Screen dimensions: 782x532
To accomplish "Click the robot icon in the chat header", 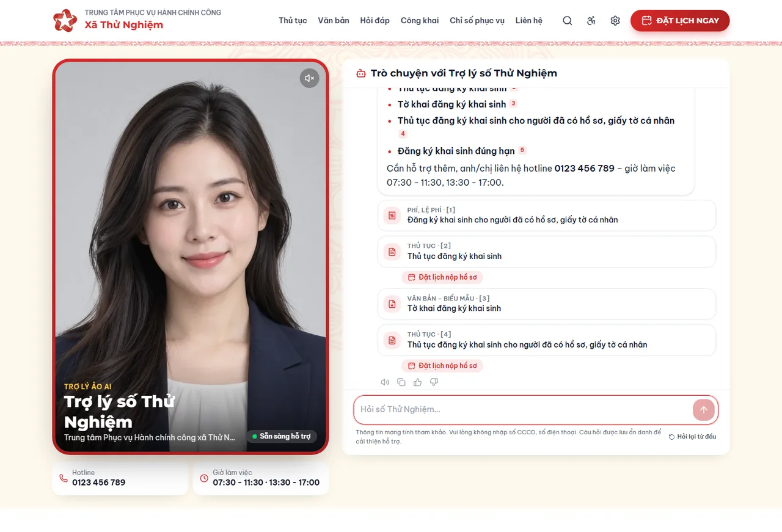I will pos(361,73).
